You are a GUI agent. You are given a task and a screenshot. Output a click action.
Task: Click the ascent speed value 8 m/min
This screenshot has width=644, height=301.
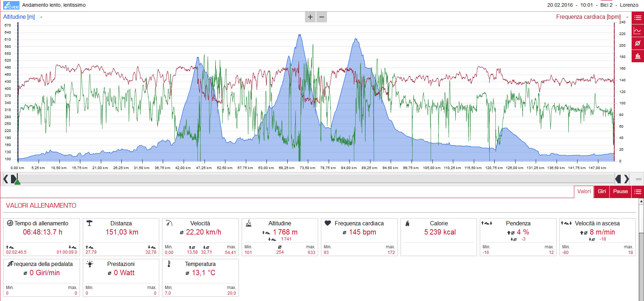(x=602, y=232)
